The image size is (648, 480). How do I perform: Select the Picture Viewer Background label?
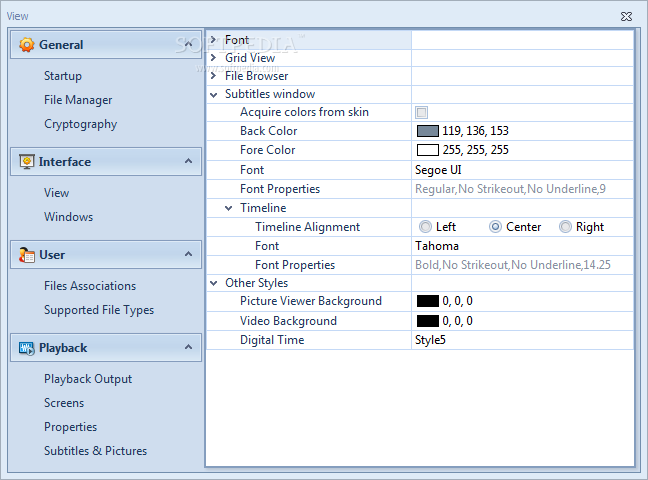(x=311, y=301)
